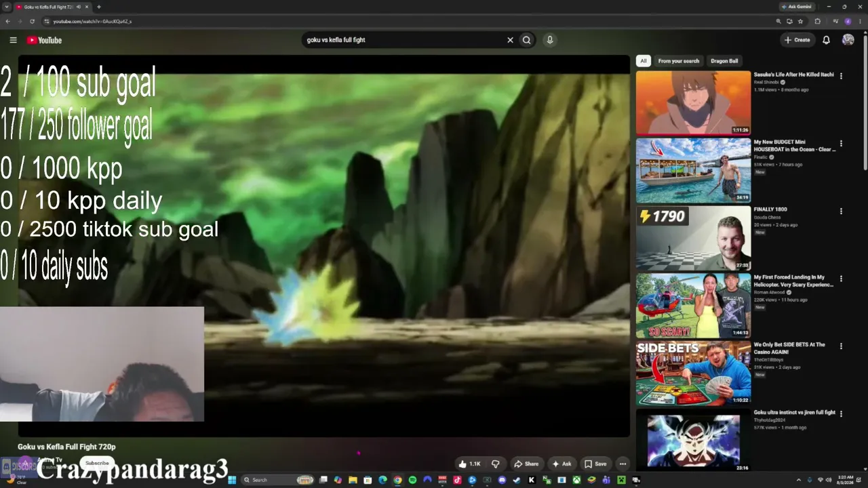Open the notifications bell

pyautogui.click(x=826, y=40)
